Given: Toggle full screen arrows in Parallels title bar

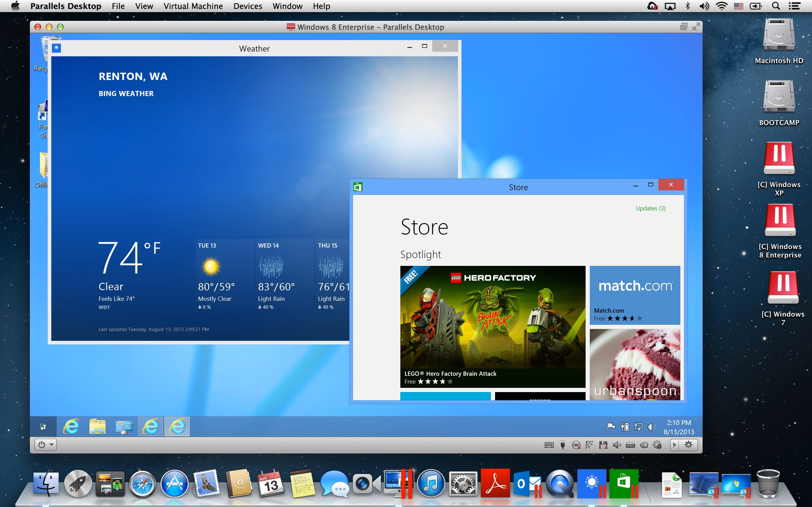Looking at the screenshot, I should click(696, 27).
